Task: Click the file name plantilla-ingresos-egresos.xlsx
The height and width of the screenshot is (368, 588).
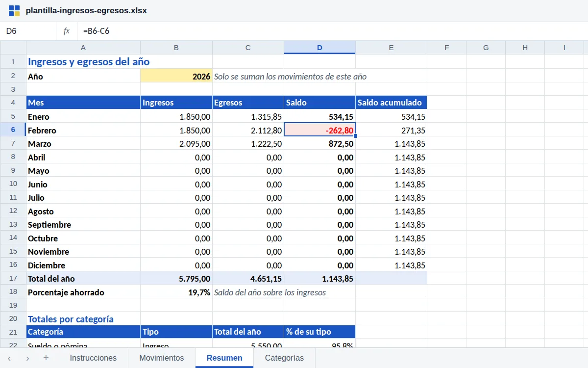Action: click(86, 10)
